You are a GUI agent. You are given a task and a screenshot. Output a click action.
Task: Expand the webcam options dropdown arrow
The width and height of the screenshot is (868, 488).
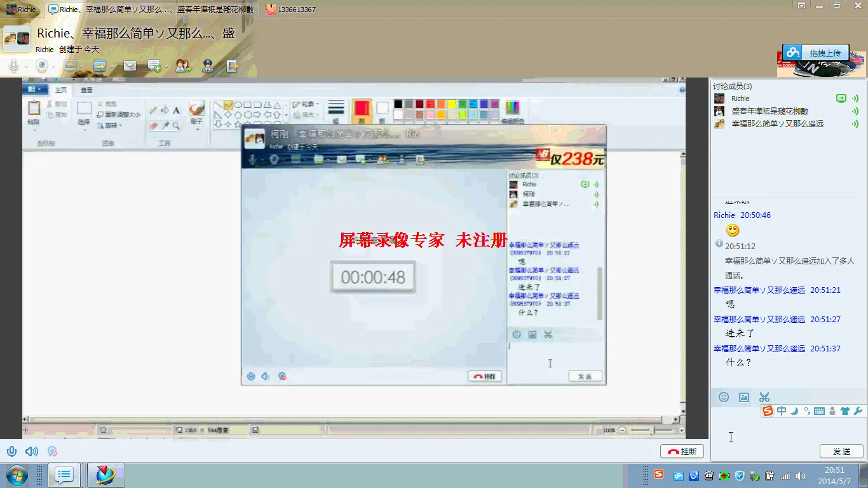point(55,66)
